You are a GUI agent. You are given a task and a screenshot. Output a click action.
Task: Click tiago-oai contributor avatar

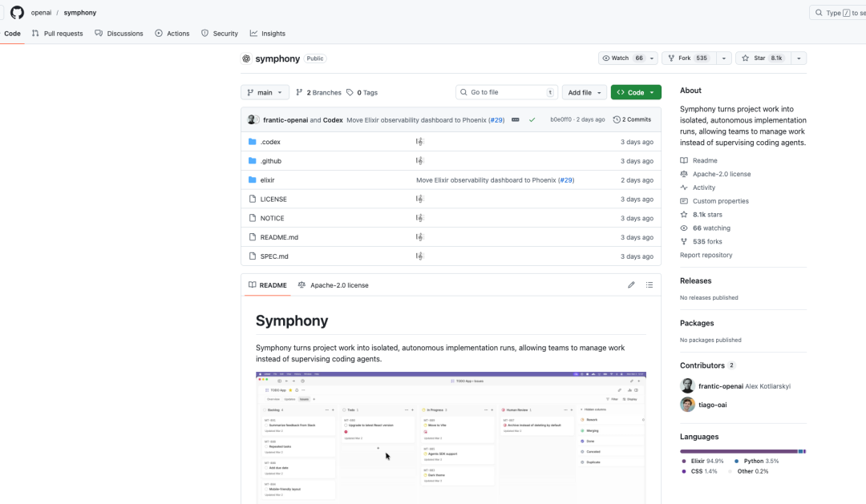click(x=687, y=405)
